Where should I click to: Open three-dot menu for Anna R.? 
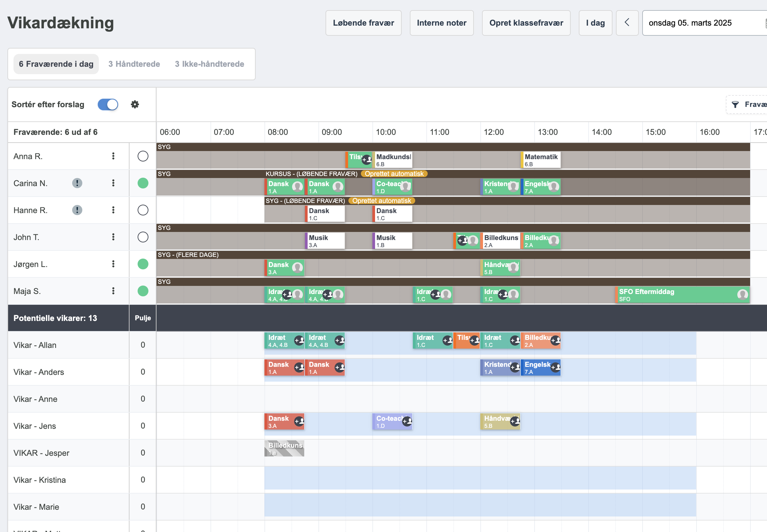113,156
